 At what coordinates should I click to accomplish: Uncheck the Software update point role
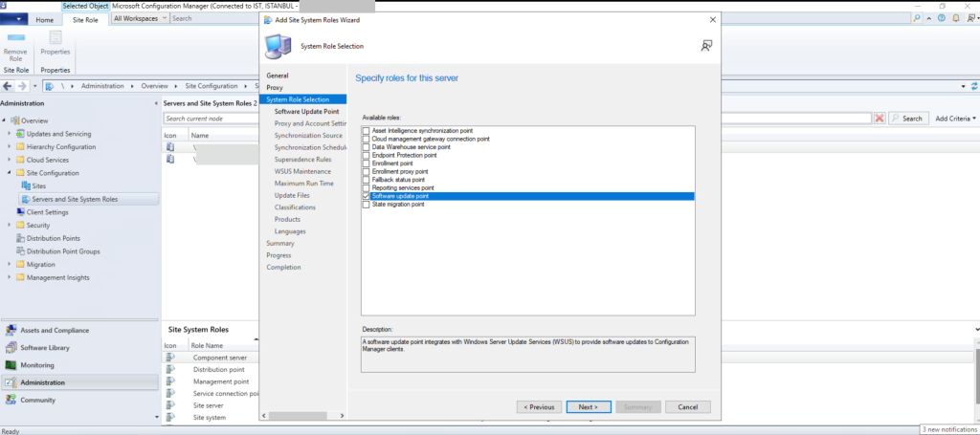click(366, 196)
